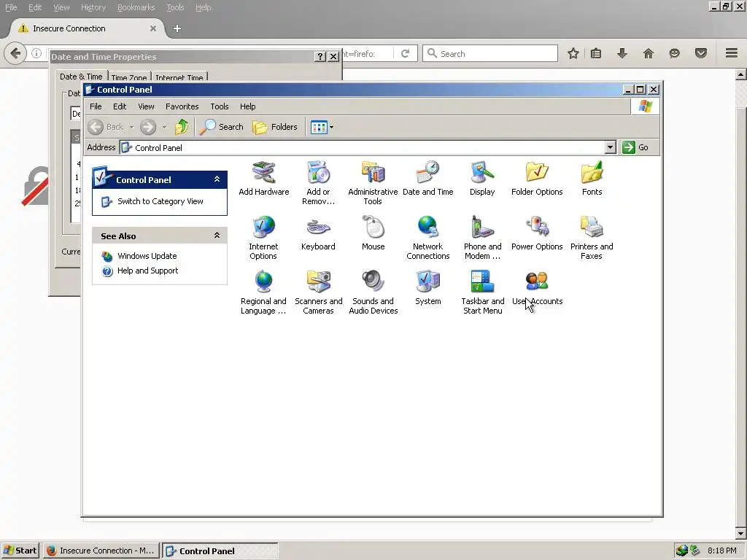Select Internet Time tab in Date and Time Properties
Image resolution: width=747 pixels, height=560 pixels.
click(x=179, y=77)
